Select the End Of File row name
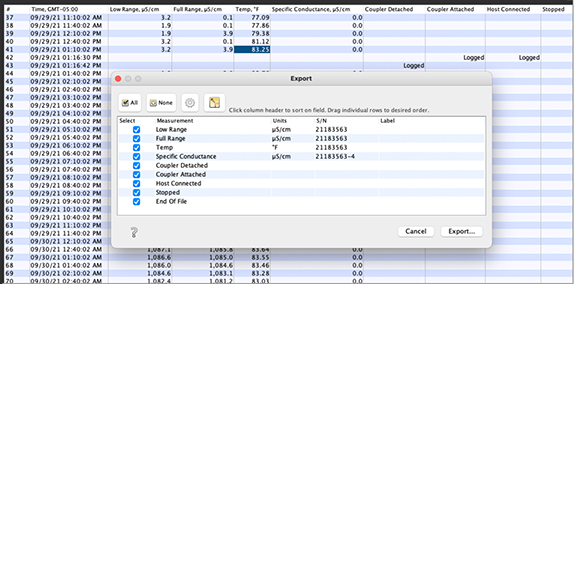The width and height of the screenshot is (575, 575). [171, 201]
